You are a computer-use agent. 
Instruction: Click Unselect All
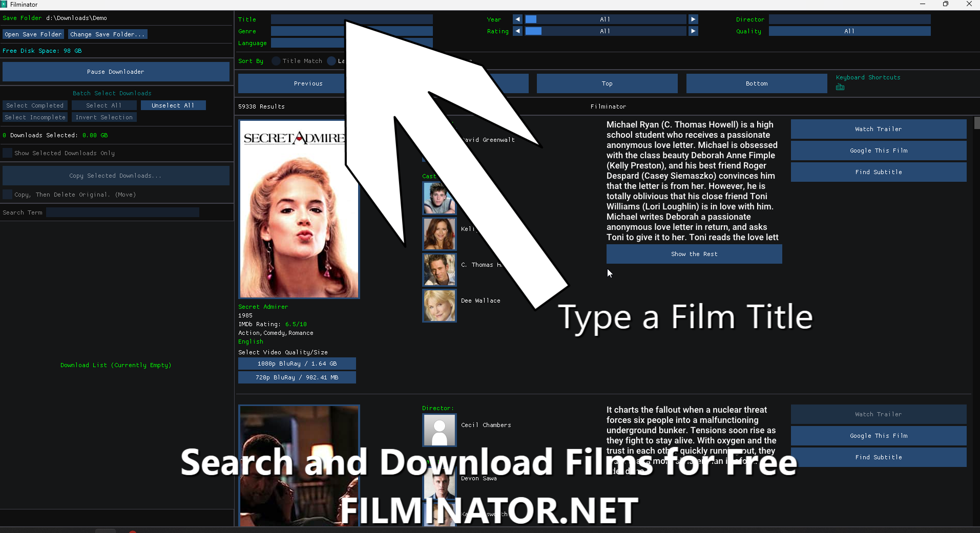[x=173, y=105]
